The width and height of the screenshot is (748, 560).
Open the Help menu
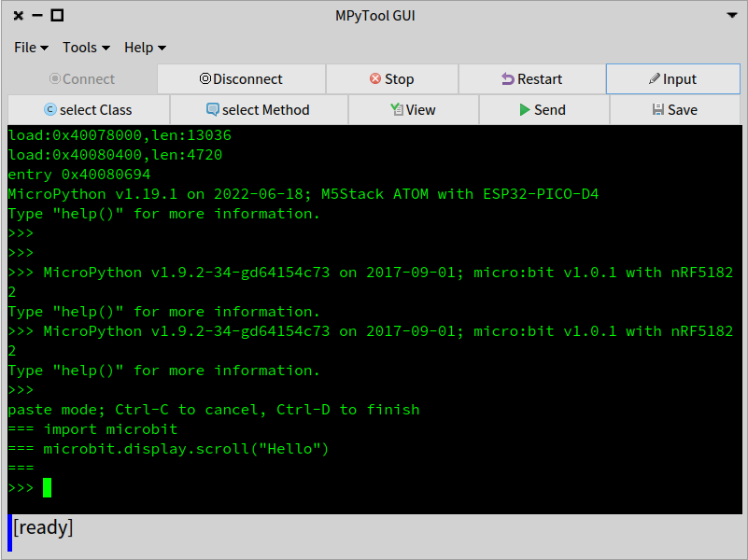145,48
